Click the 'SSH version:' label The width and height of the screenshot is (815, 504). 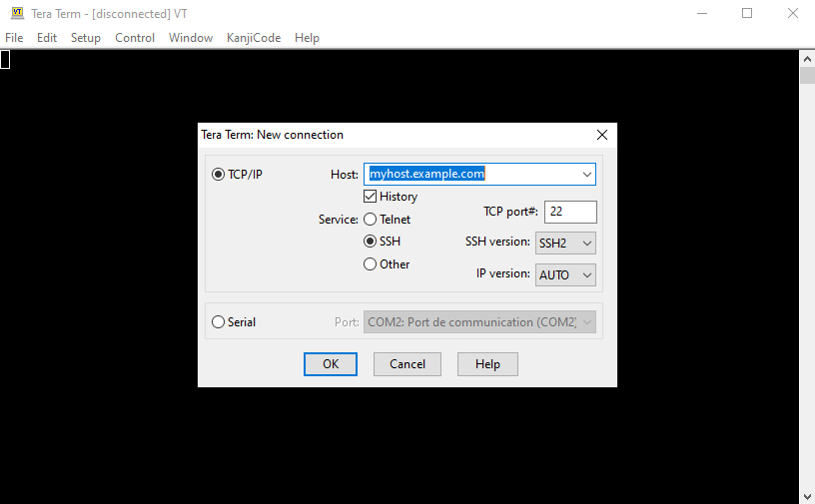pos(497,242)
